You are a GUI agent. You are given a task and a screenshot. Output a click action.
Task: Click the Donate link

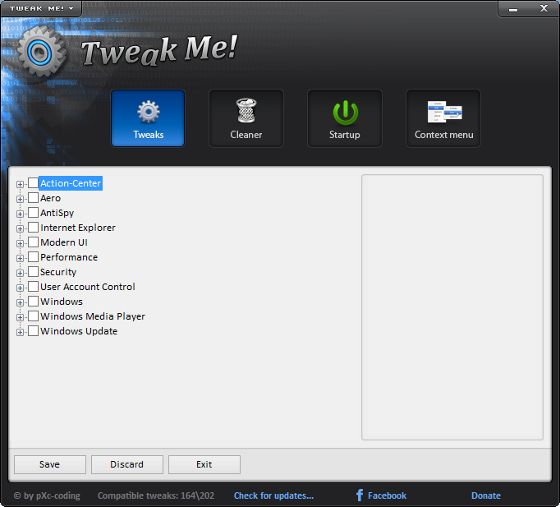pos(486,496)
